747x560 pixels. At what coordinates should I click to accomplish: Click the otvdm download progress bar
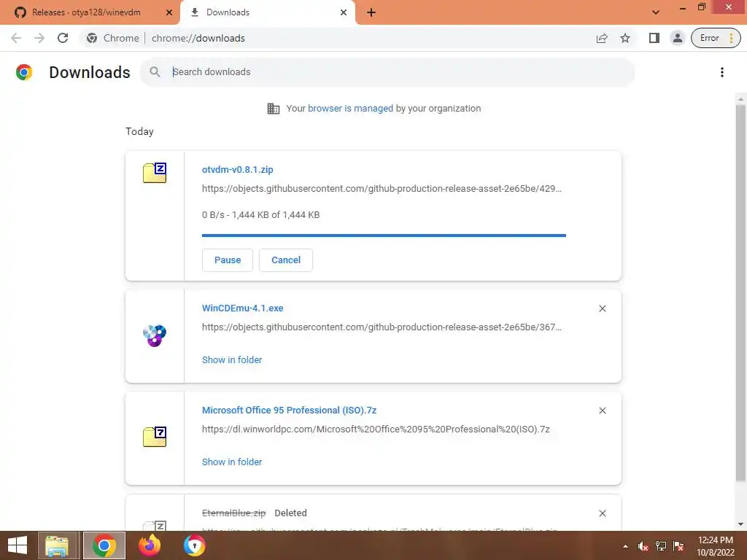click(384, 236)
